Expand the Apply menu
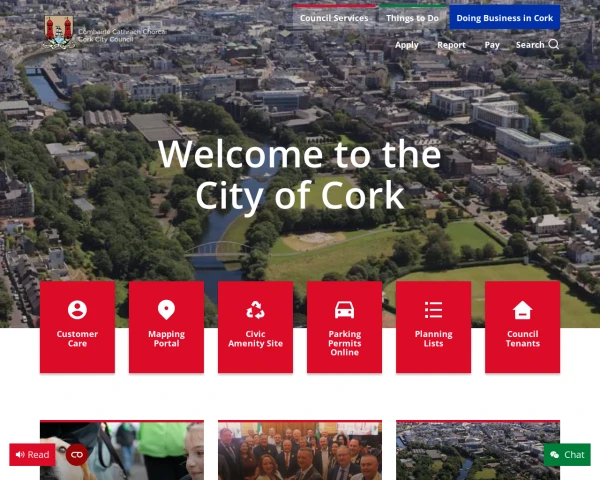Image resolution: width=600 pixels, height=480 pixels. (x=406, y=45)
